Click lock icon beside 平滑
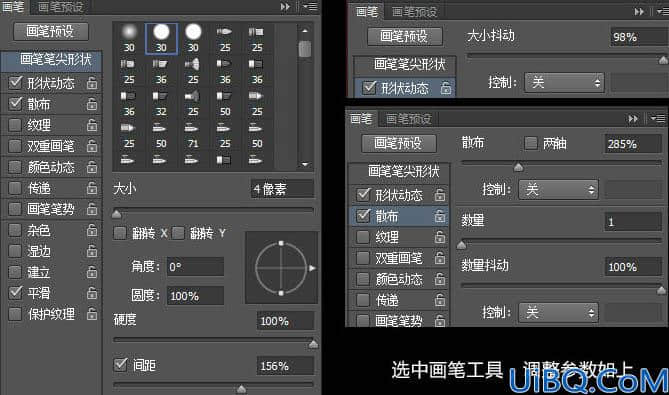669x395 pixels. point(92,293)
